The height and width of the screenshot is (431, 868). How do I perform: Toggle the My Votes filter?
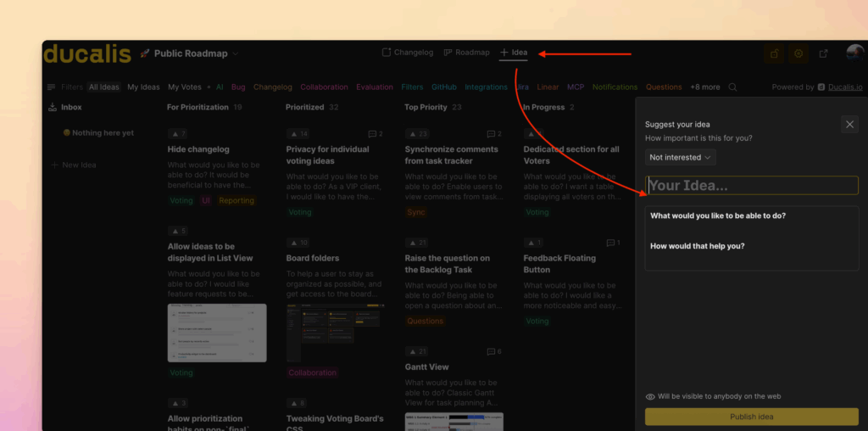tap(184, 87)
